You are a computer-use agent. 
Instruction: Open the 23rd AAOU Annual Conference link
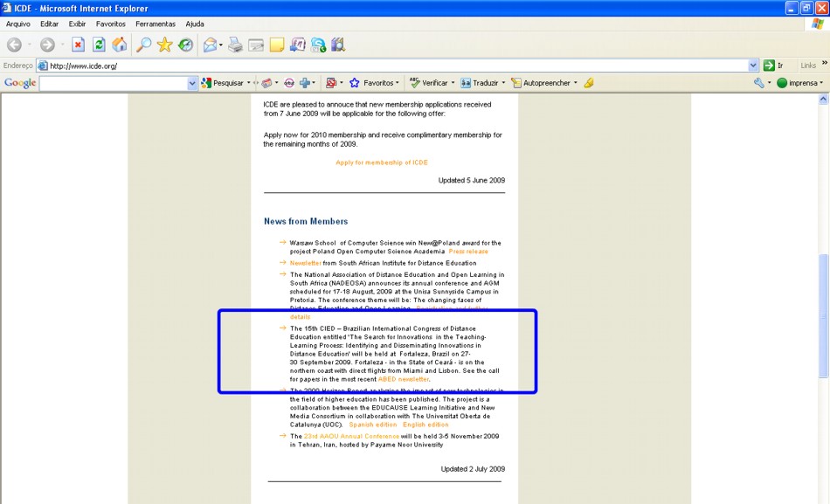coord(351,436)
